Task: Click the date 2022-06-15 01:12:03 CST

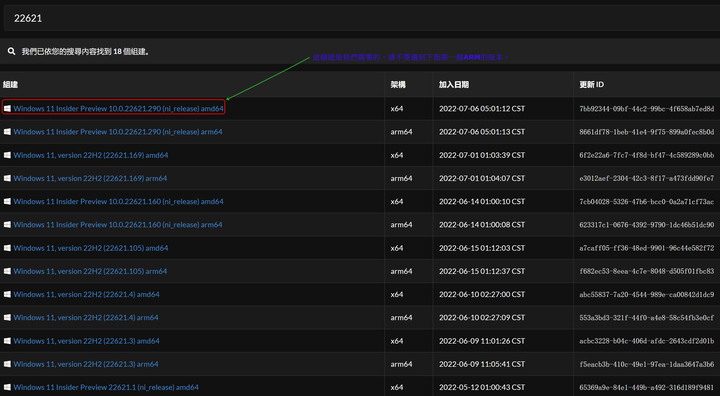Action: [x=482, y=248]
